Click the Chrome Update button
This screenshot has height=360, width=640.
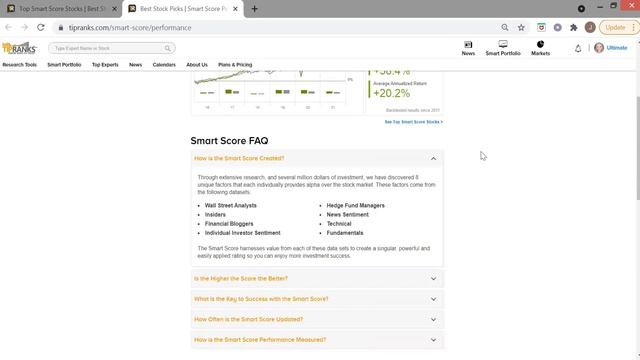pos(615,27)
